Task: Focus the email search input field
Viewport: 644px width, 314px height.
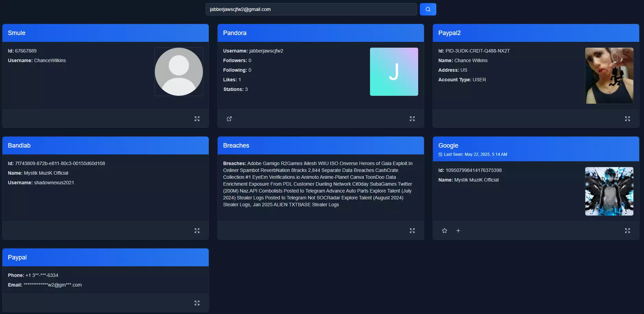Action: click(x=311, y=9)
